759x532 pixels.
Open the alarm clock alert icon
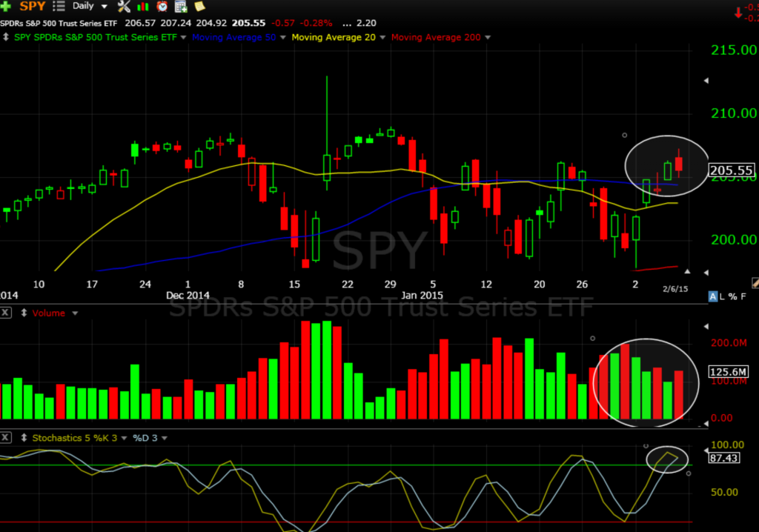point(162,6)
